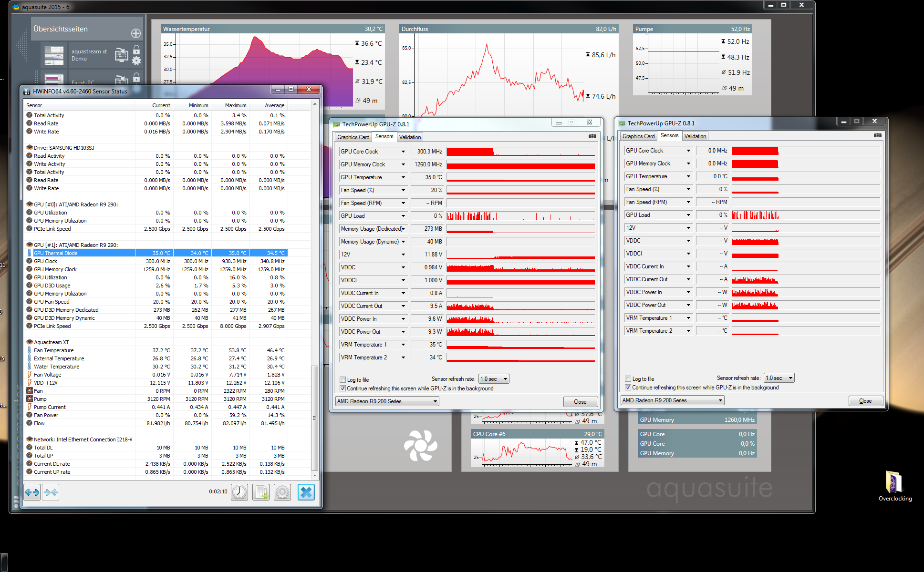Switch to Graphics Card tab in left GPU-Z
Image resolution: width=924 pixels, height=572 pixels.
[x=353, y=137]
